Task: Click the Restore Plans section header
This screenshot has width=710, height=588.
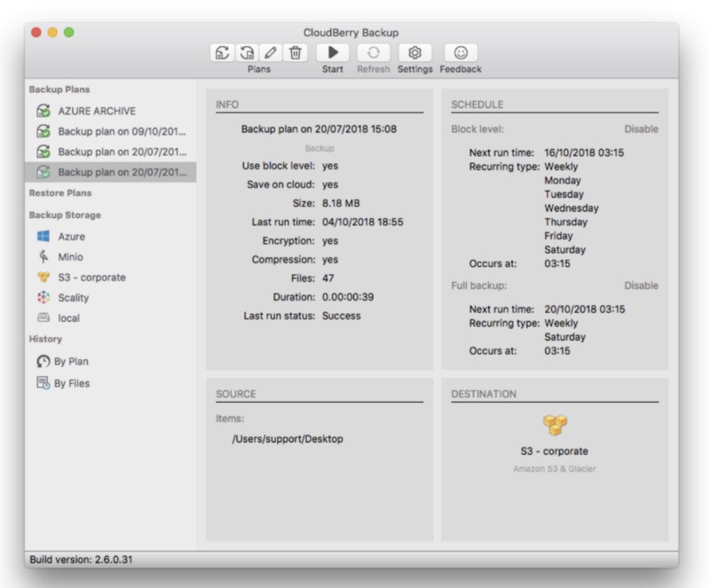Action: click(x=60, y=192)
